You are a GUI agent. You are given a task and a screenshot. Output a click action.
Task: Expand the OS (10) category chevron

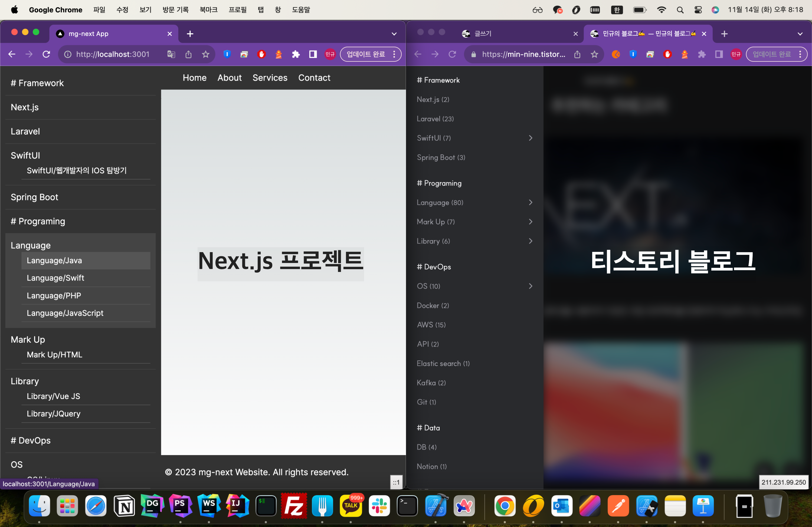(530, 286)
